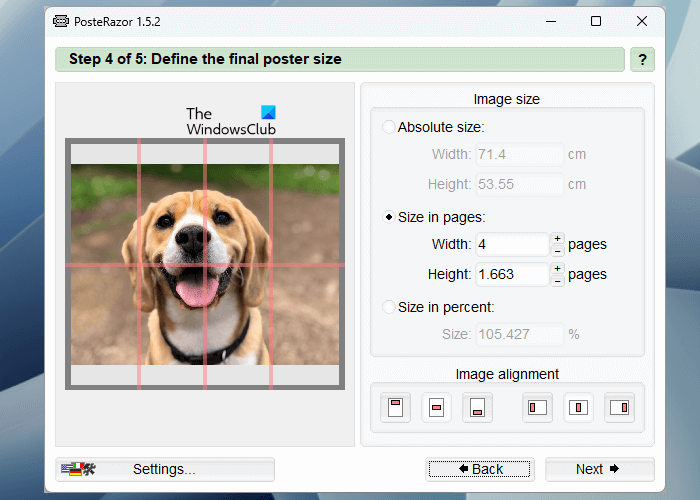Image resolution: width=700 pixels, height=500 pixels.
Task: Return to the previous step with Back
Action: coord(480,469)
